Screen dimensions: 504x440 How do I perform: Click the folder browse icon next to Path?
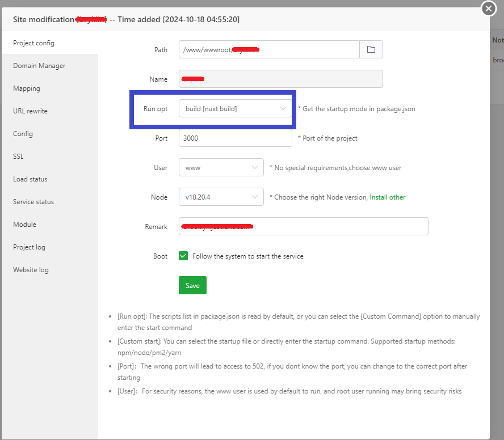371,50
